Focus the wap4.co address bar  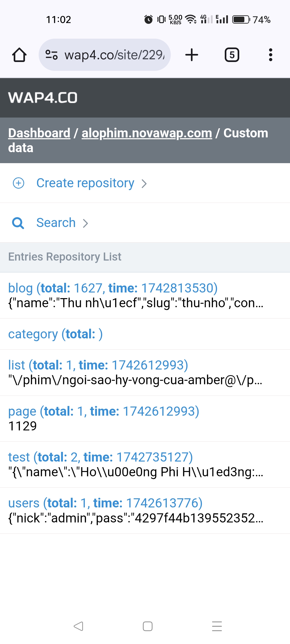coord(114,55)
